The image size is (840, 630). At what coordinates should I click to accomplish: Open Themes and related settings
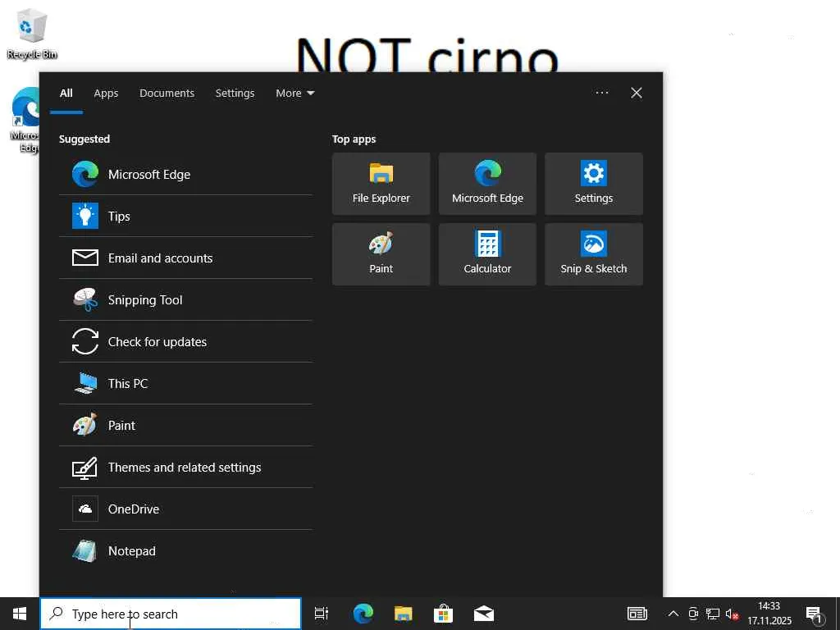(x=185, y=467)
